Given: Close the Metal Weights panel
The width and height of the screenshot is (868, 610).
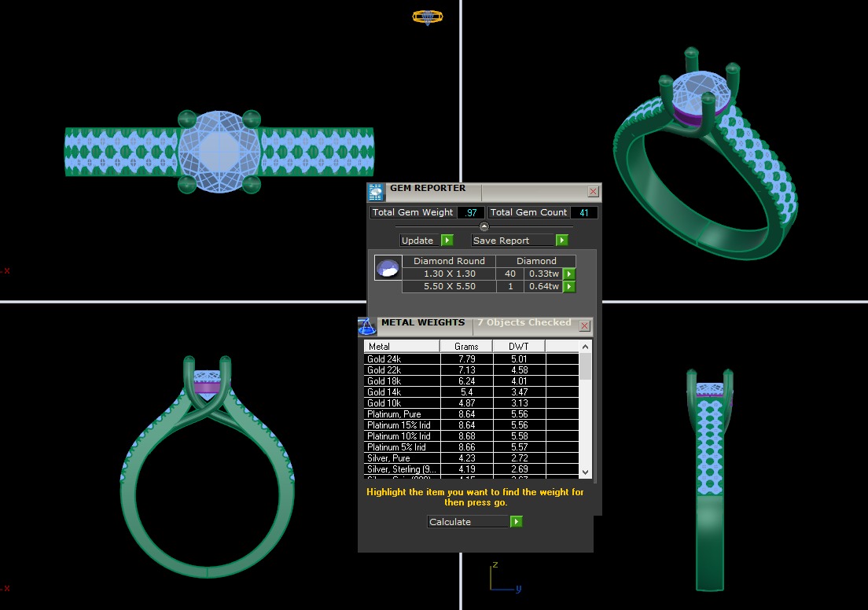Looking at the screenshot, I should [585, 325].
